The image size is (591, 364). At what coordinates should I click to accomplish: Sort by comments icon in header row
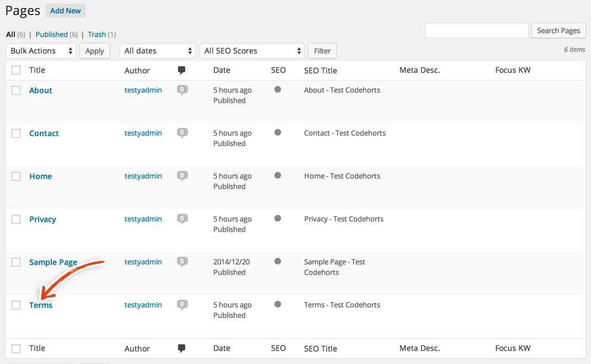(181, 70)
